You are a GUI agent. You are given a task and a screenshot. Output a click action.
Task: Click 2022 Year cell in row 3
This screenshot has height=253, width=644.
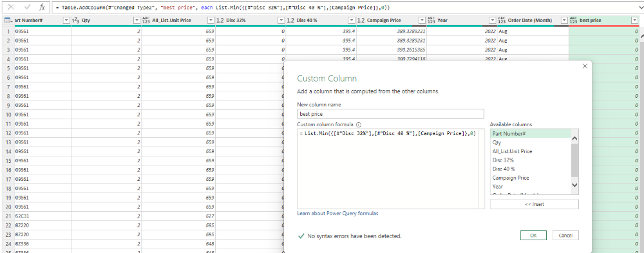tap(462, 50)
